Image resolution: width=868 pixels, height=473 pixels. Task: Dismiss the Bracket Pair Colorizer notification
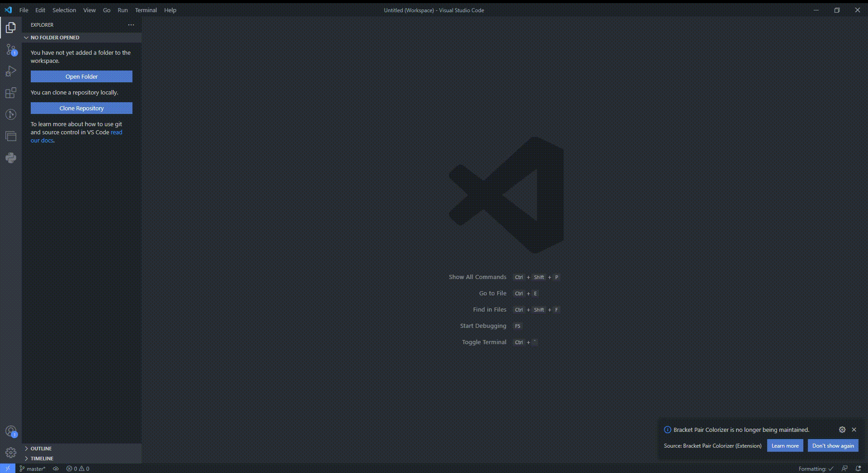coord(854,430)
